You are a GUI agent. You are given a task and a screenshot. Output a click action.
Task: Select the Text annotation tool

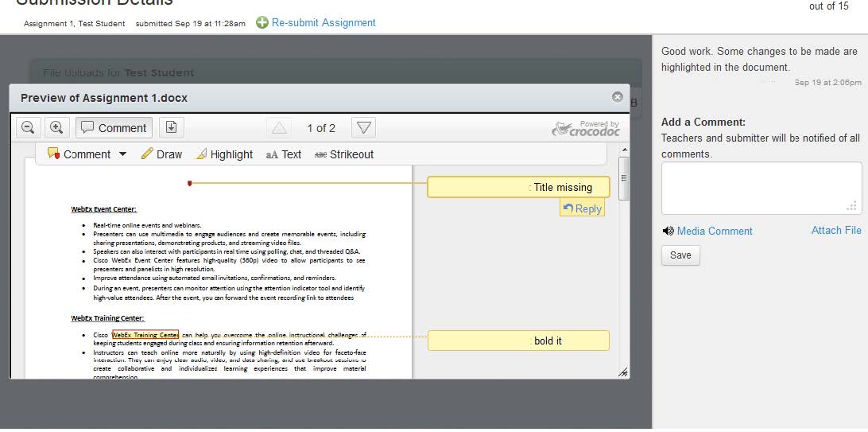click(x=284, y=154)
